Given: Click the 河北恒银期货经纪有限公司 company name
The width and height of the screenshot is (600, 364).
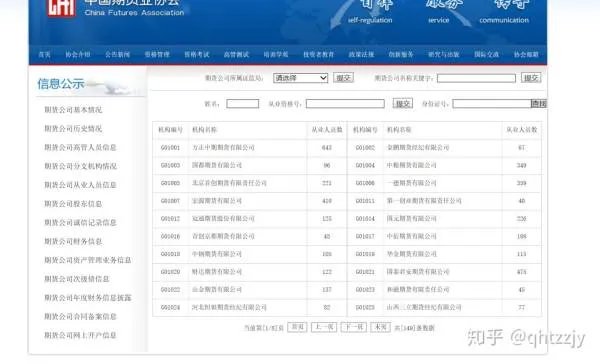Looking at the screenshot, I should coord(229,307).
